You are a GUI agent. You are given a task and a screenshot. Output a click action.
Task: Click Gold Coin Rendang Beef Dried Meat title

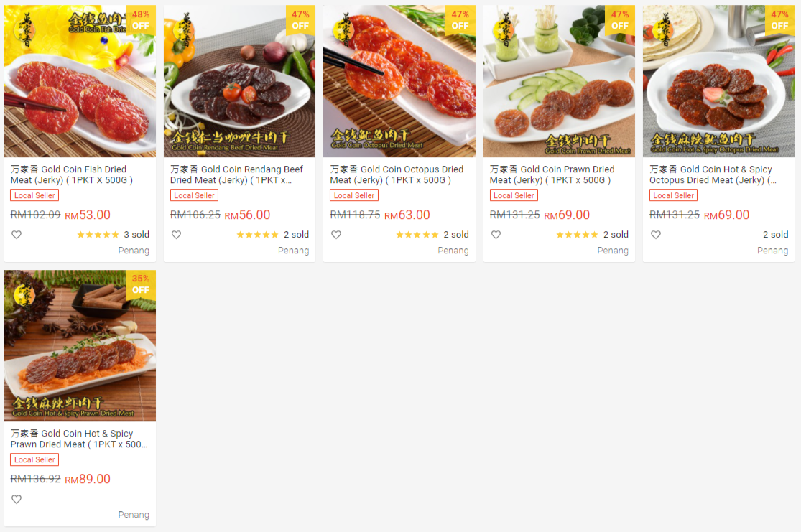click(236, 174)
